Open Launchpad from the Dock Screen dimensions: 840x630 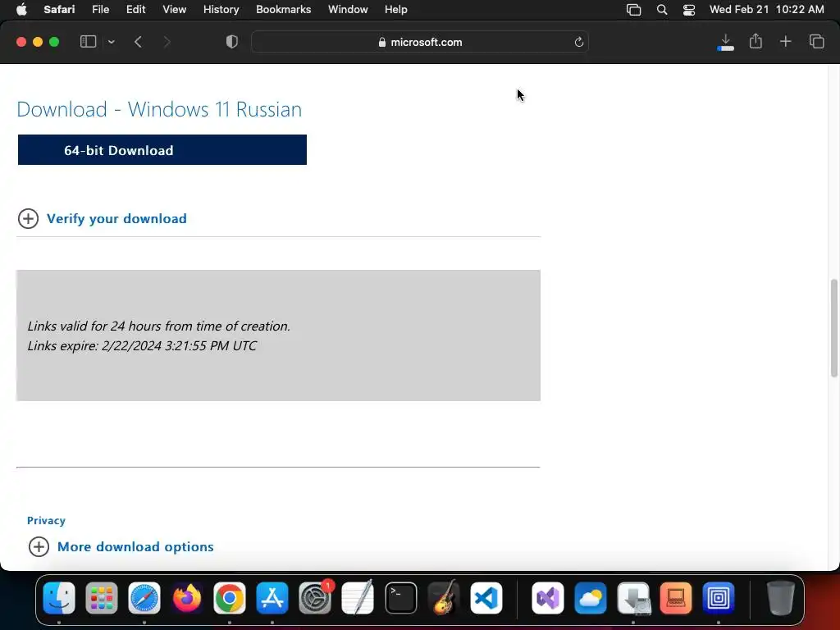pos(101,598)
